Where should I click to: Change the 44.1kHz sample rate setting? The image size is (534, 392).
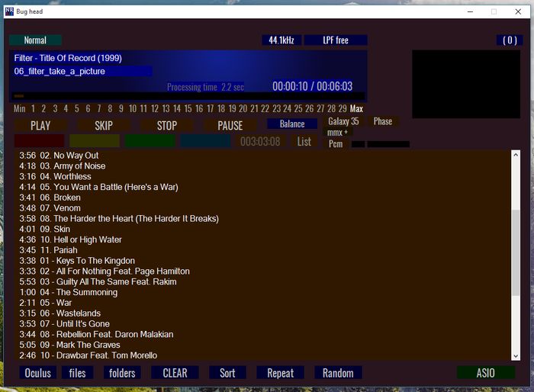click(x=280, y=40)
